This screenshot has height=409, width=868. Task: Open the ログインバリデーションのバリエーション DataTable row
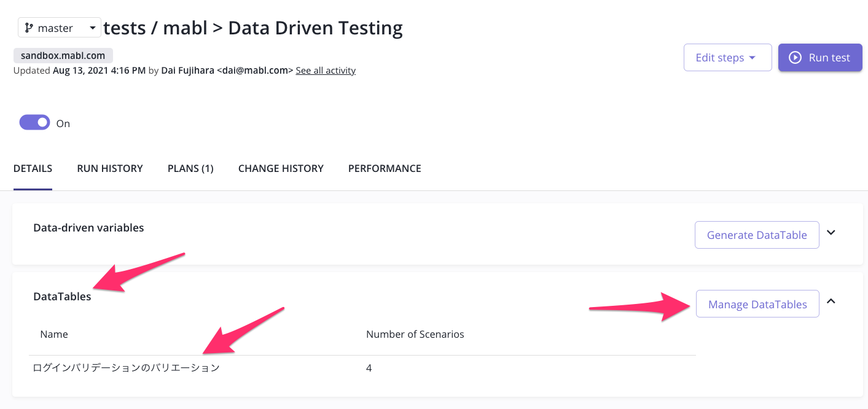(126, 368)
